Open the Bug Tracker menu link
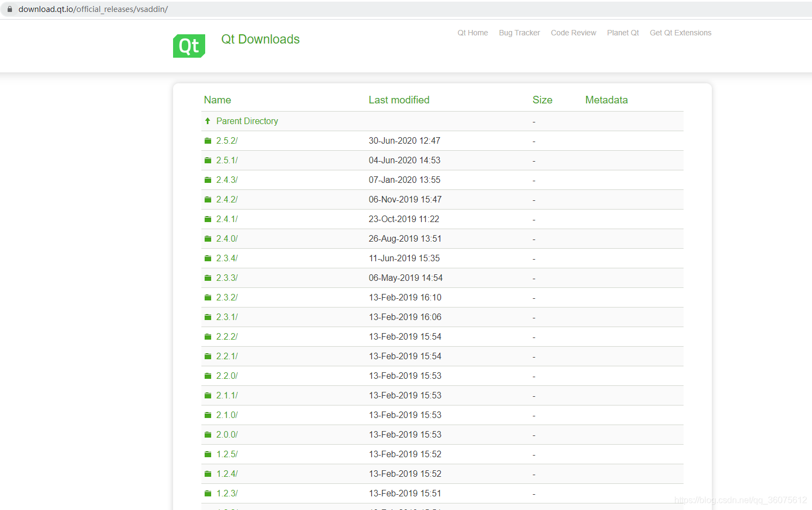 point(519,33)
